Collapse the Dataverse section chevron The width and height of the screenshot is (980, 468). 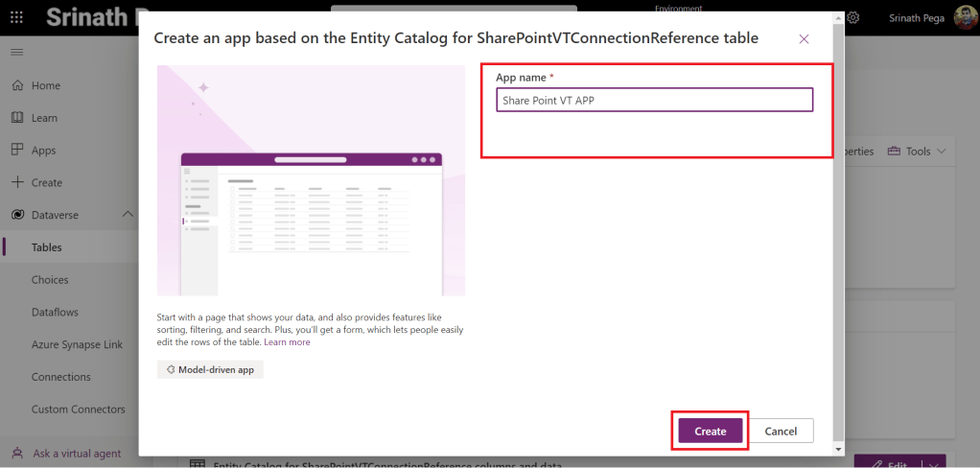pos(128,215)
